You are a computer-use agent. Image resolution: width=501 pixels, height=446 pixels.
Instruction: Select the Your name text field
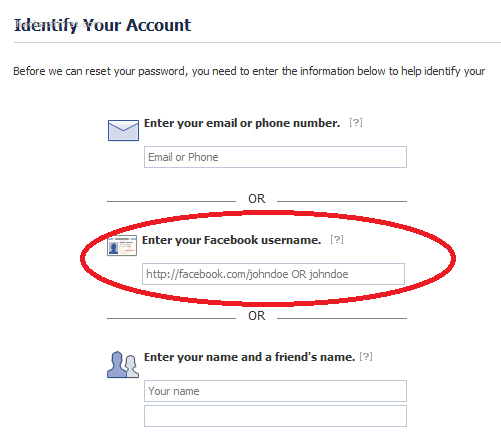[x=275, y=391]
